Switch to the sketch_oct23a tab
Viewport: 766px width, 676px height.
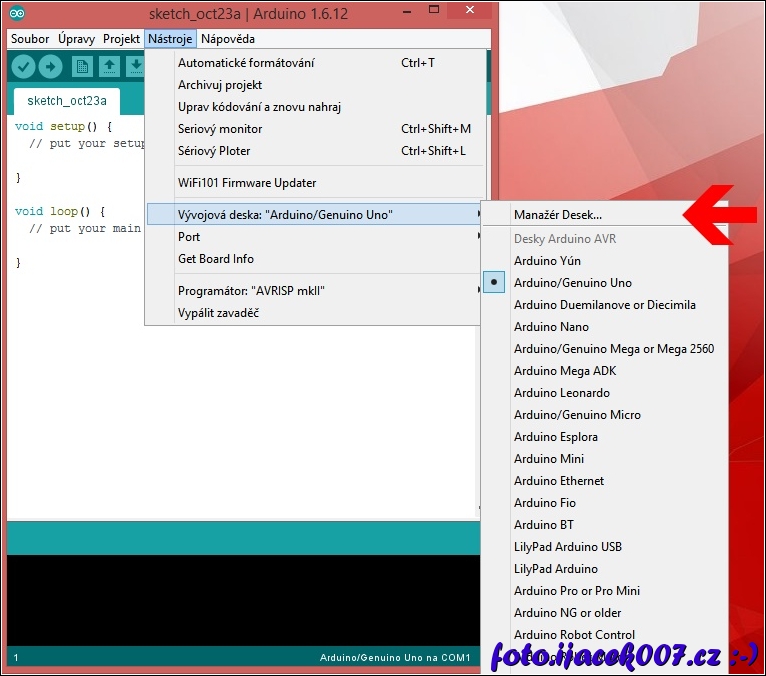tap(67, 101)
